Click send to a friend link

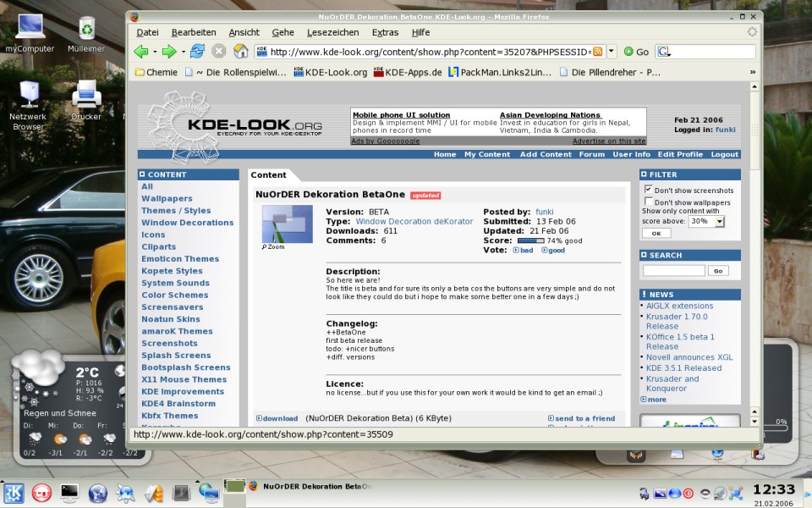(x=582, y=418)
